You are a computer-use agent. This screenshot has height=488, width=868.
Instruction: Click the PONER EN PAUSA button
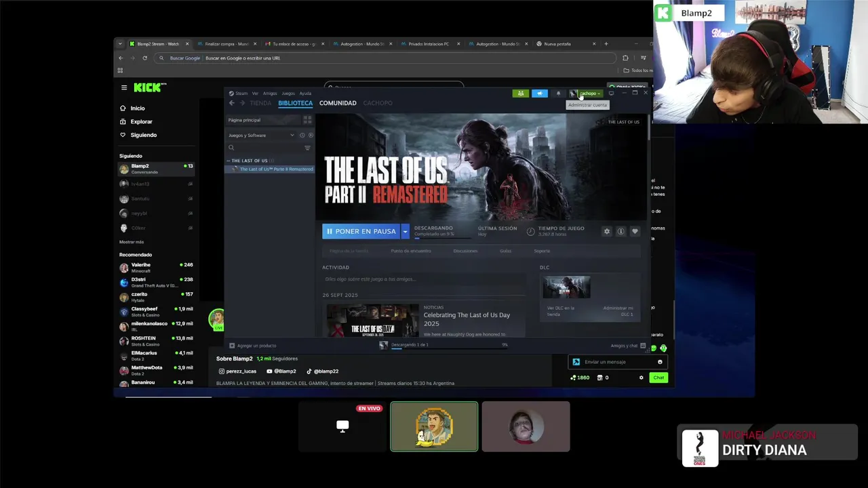tap(361, 231)
